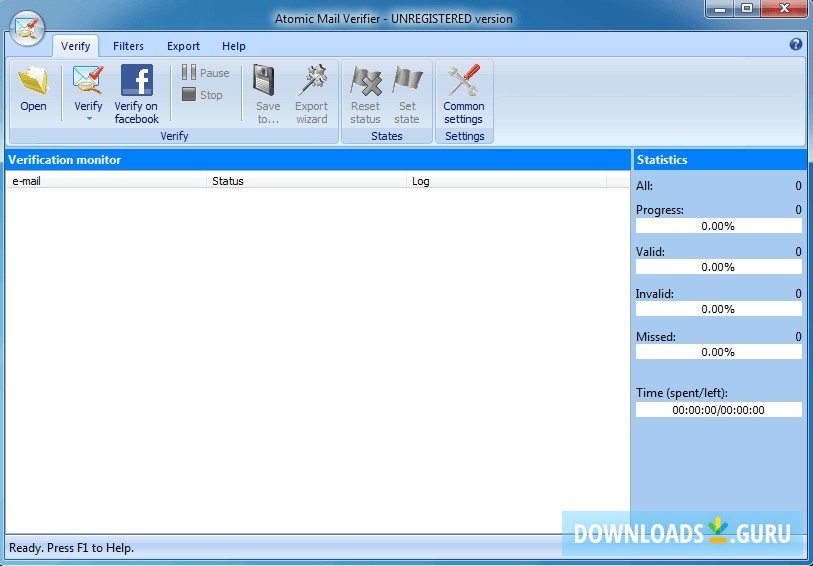The height and width of the screenshot is (566, 813).
Task: Click the Pause button
Action: [206, 73]
